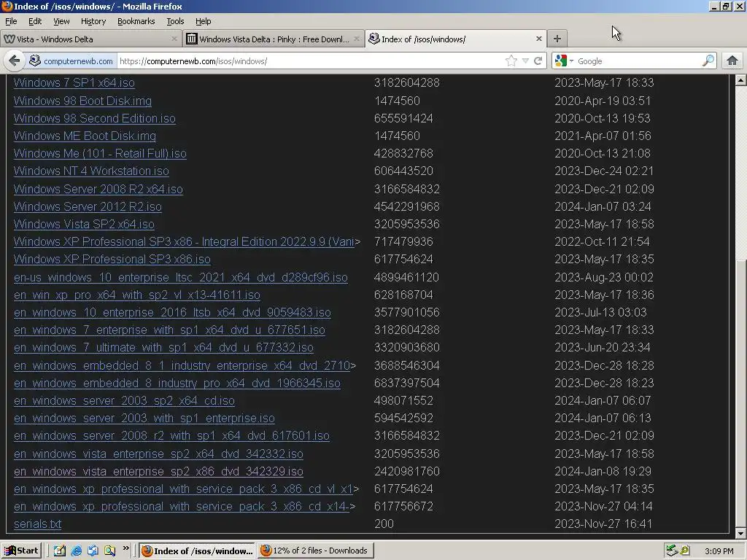Open en_windows_server_2003_with_sp1_enterprise.iso link

[x=144, y=418]
